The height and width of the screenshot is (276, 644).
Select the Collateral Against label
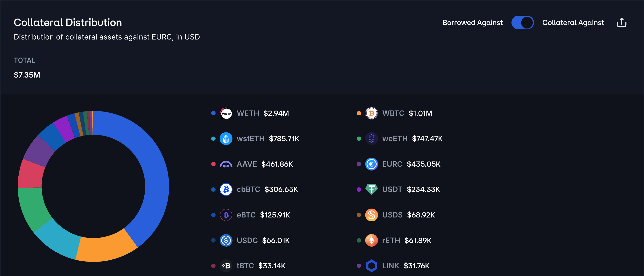tap(573, 22)
